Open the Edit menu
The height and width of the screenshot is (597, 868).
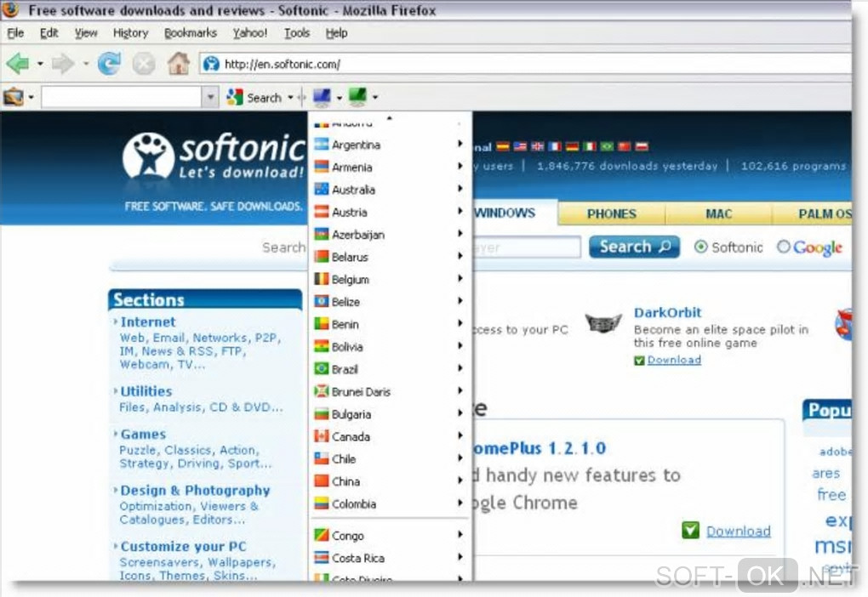click(49, 32)
